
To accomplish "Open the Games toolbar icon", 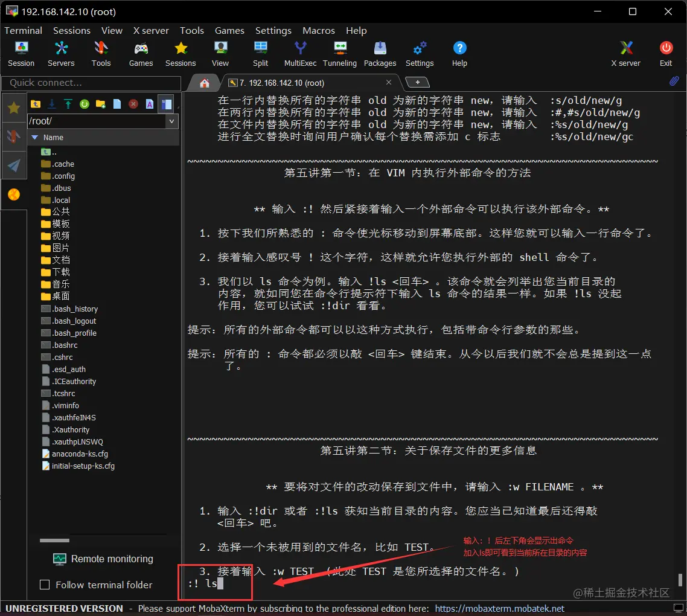I will 141,54.
